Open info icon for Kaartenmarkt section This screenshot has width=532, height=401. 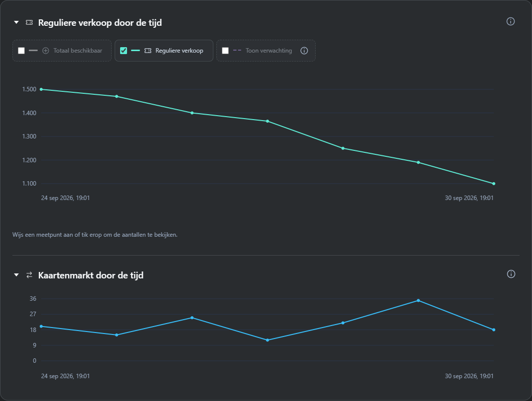coord(511,274)
